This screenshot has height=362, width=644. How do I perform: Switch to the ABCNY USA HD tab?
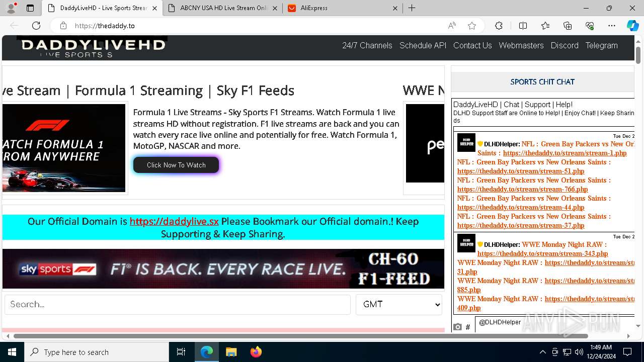[x=223, y=8]
